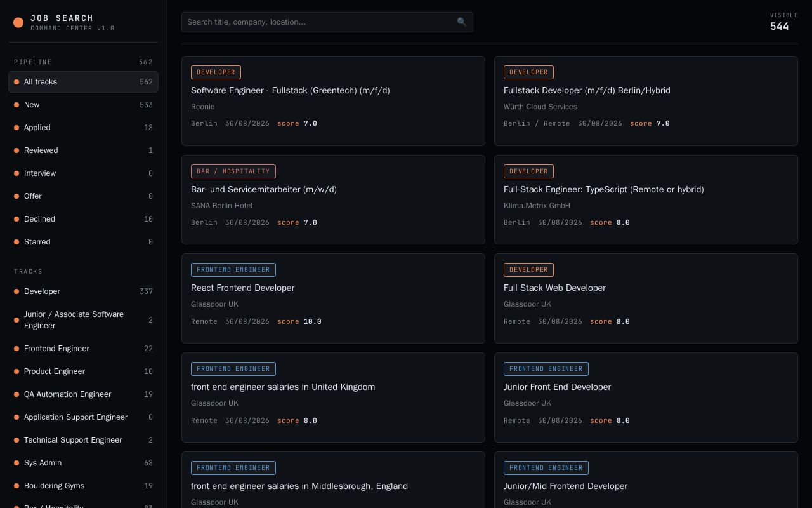
Task: Click the visible count 544
Action: (x=780, y=27)
